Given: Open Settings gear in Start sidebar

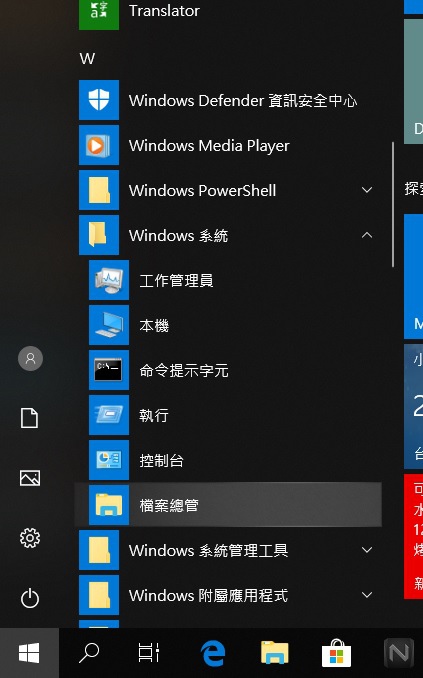Looking at the screenshot, I should click(30, 538).
